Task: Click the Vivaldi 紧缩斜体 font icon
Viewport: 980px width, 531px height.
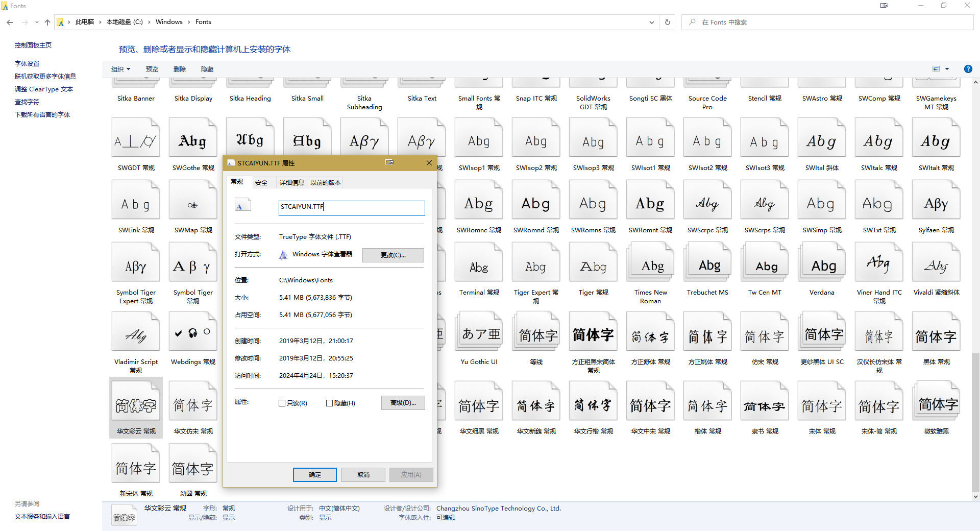Action: pos(936,262)
